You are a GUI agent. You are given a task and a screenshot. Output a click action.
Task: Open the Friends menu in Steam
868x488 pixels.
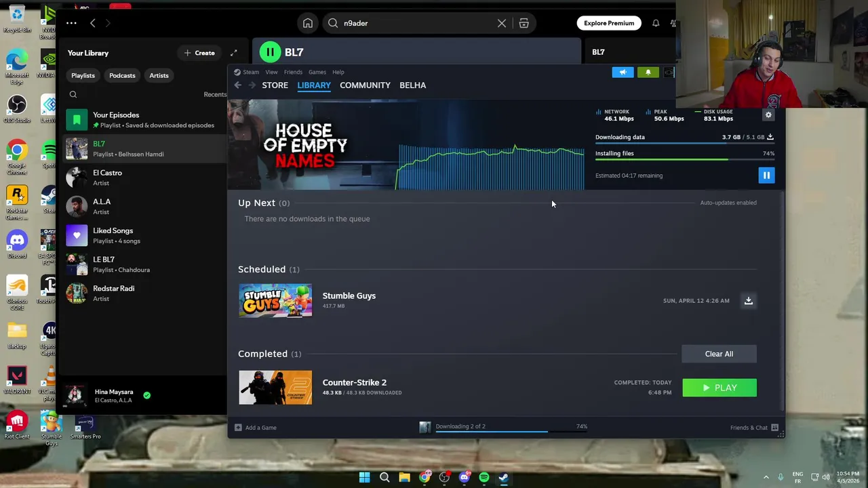point(293,72)
